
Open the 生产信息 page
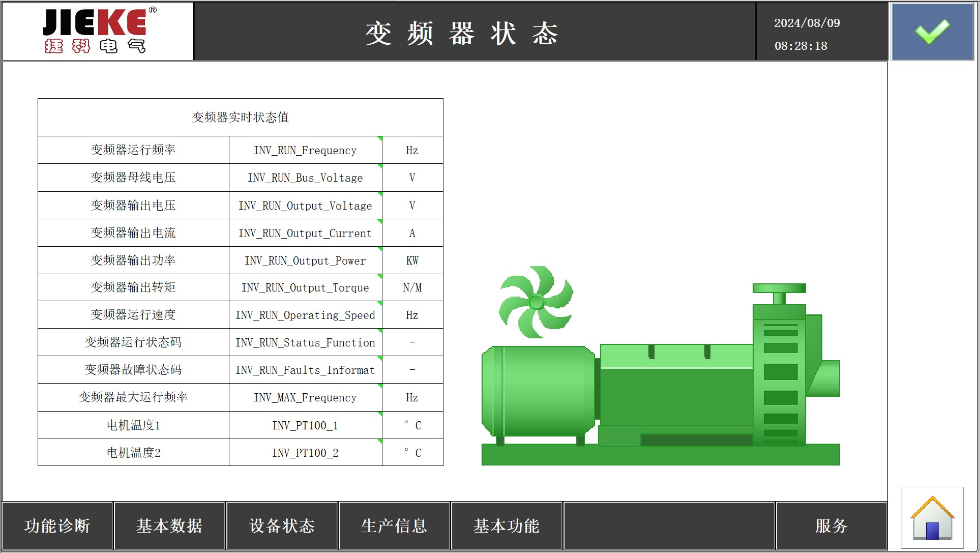coord(394,526)
